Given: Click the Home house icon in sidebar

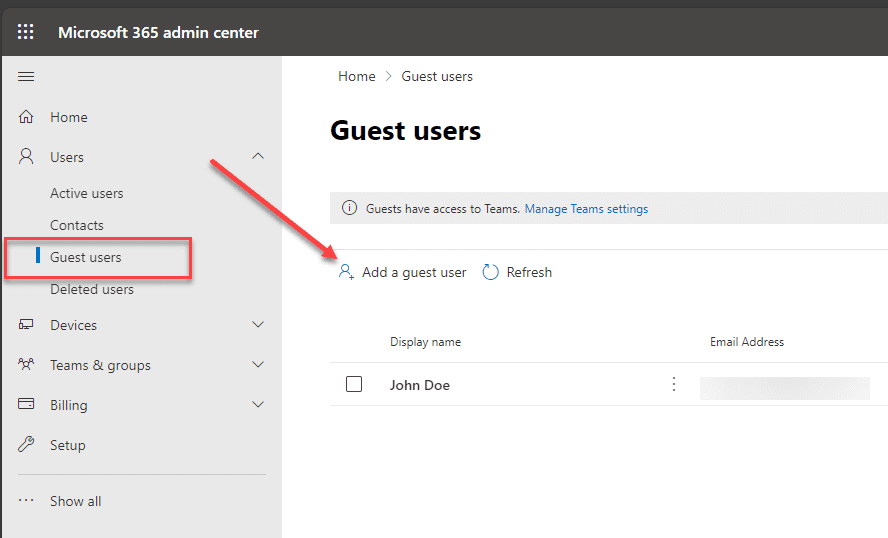Looking at the screenshot, I should (x=26, y=117).
